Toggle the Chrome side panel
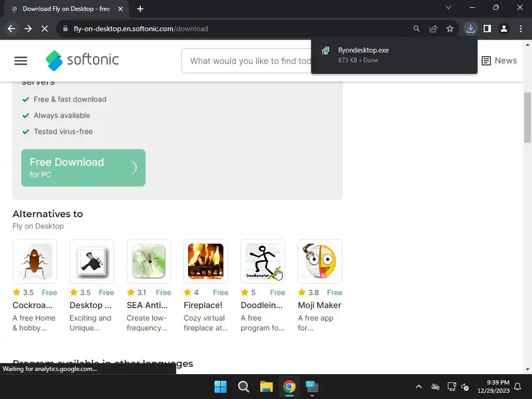The height and width of the screenshot is (399, 532). [487, 29]
